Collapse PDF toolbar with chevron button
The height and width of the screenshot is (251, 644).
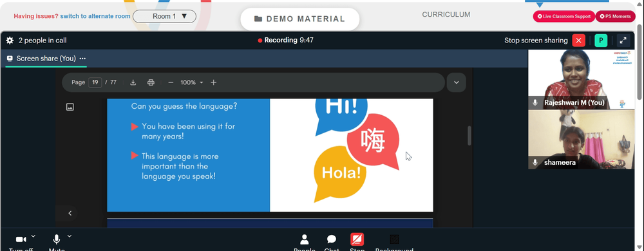pyautogui.click(x=457, y=82)
